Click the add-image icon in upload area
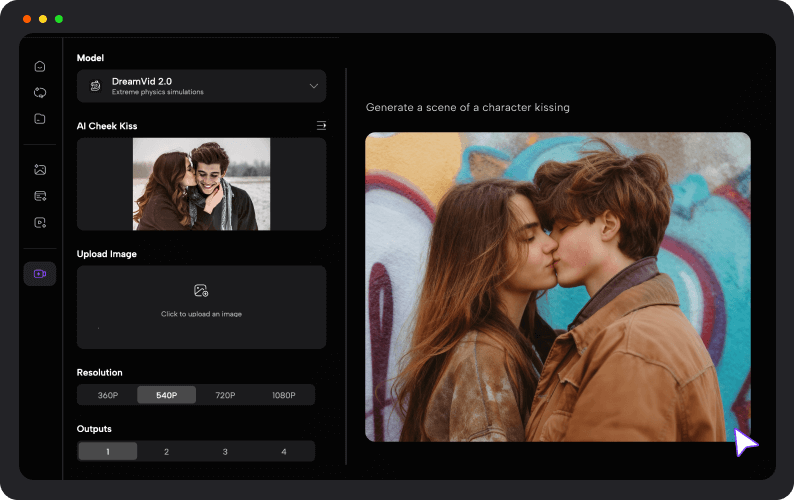 pyautogui.click(x=201, y=291)
